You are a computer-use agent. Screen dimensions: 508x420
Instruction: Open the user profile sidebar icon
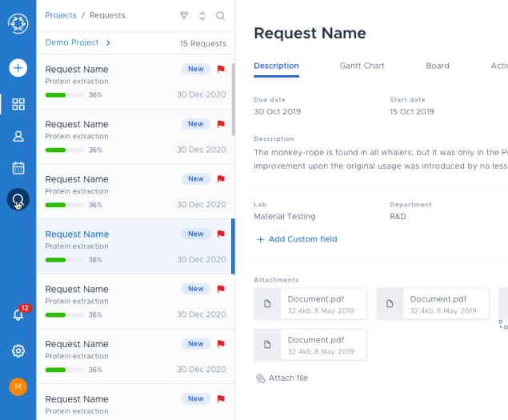(18, 136)
